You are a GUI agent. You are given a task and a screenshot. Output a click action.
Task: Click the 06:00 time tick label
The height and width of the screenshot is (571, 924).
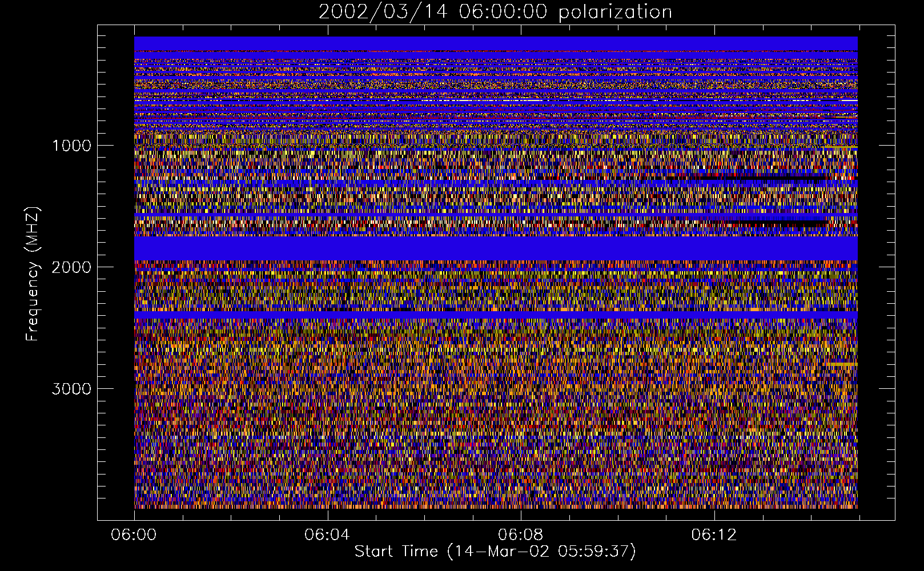tap(134, 535)
